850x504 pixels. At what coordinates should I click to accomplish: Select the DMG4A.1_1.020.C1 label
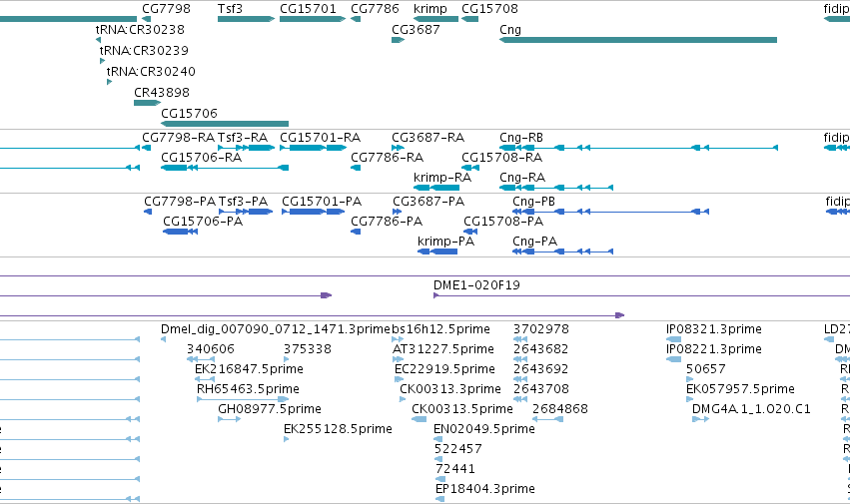click(751, 409)
